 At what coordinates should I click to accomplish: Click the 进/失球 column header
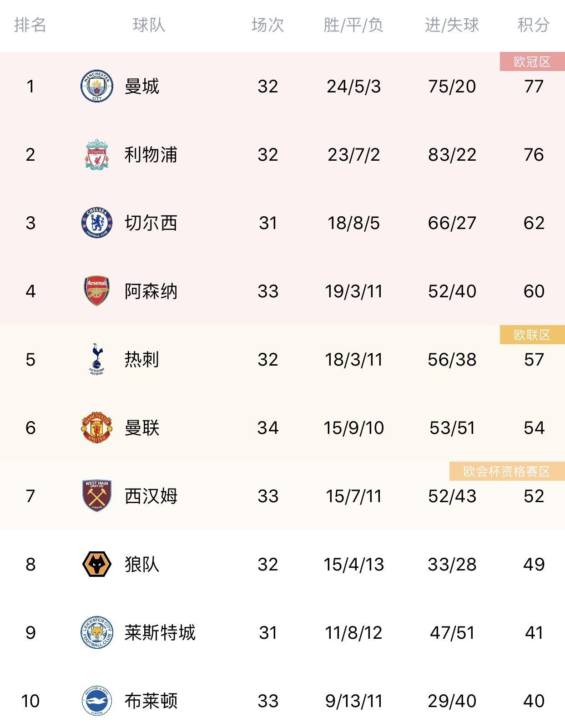(x=452, y=25)
